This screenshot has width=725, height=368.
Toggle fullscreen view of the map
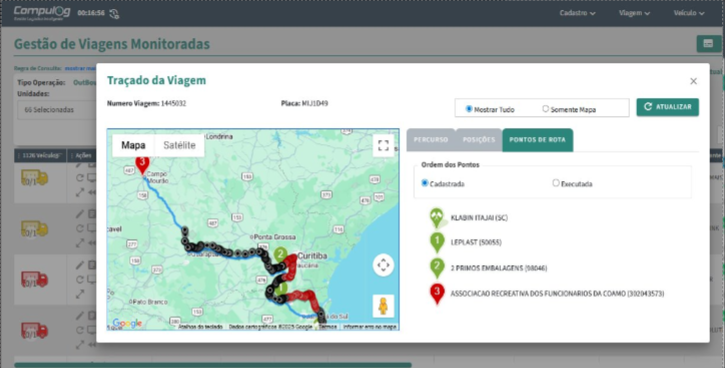pyautogui.click(x=383, y=145)
